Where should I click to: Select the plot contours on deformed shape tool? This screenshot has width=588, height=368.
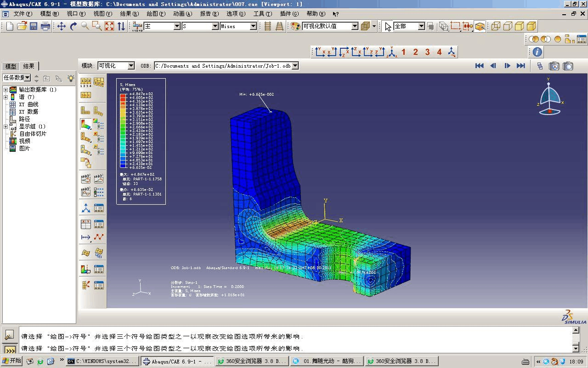85,123
